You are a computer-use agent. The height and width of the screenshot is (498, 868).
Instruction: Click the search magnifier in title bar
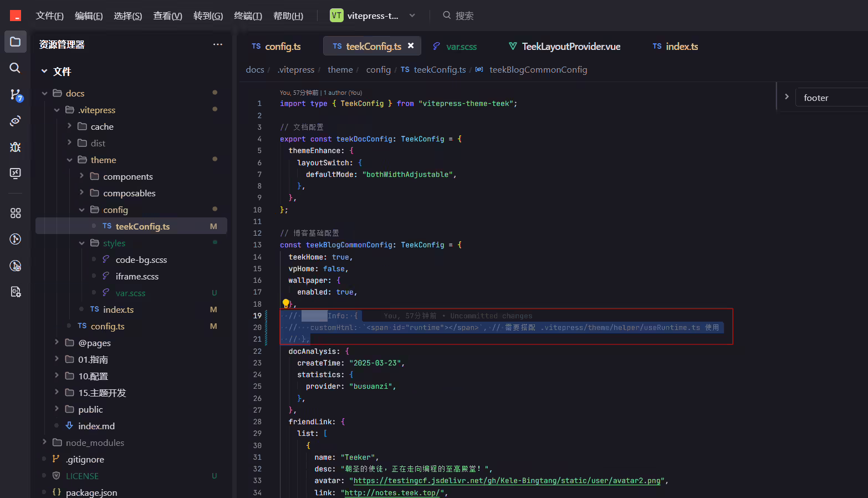(447, 16)
